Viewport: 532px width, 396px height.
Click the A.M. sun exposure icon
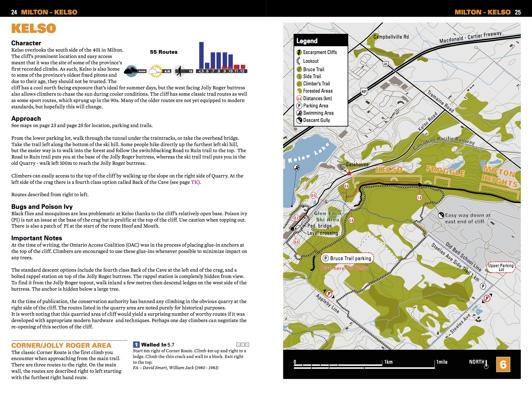coord(156,71)
